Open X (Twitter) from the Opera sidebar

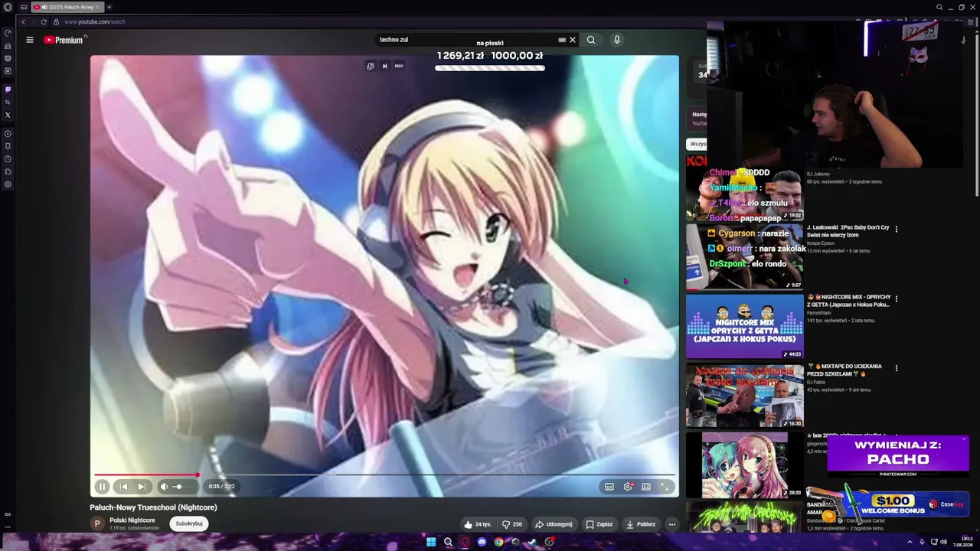[8, 116]
